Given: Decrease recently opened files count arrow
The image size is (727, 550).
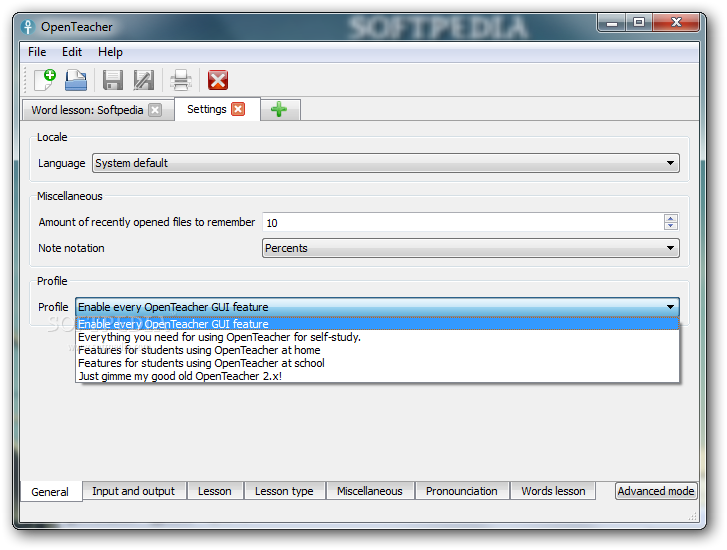Looking at the screenshot, I should 670,226.
